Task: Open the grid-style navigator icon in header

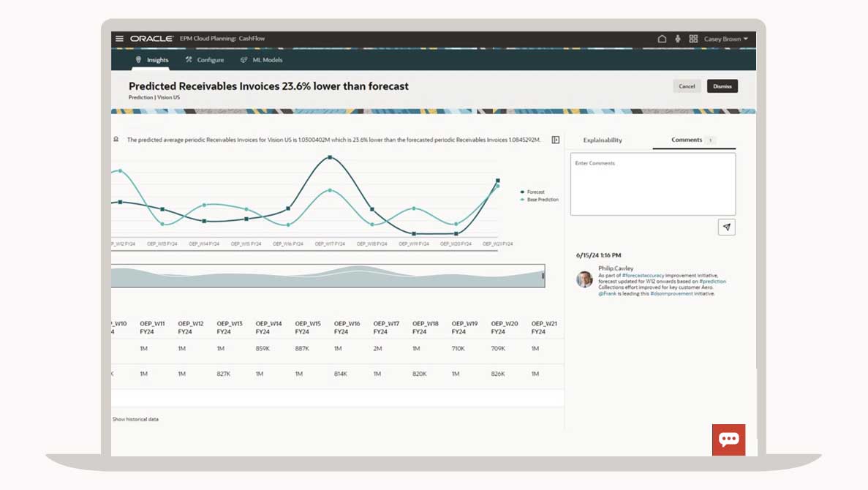Action: click(693, 39)
